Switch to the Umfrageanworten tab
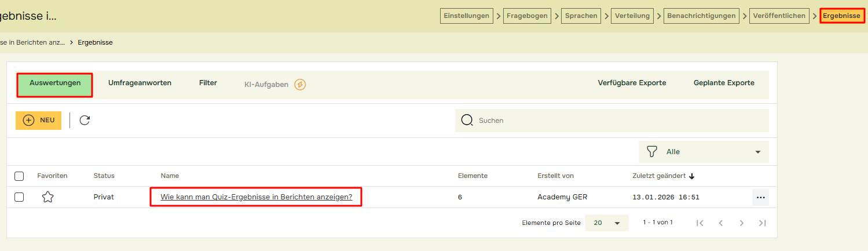Image resolution: width=868 pixels, height=251 pixels. coord(140,83)
